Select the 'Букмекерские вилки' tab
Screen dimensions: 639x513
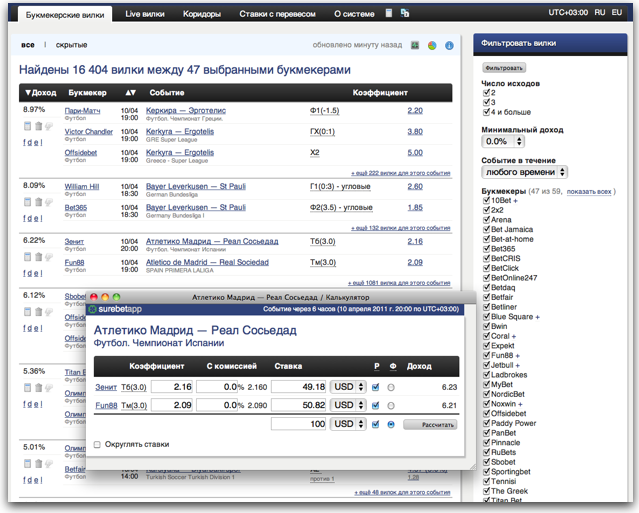tap(65, 15)
